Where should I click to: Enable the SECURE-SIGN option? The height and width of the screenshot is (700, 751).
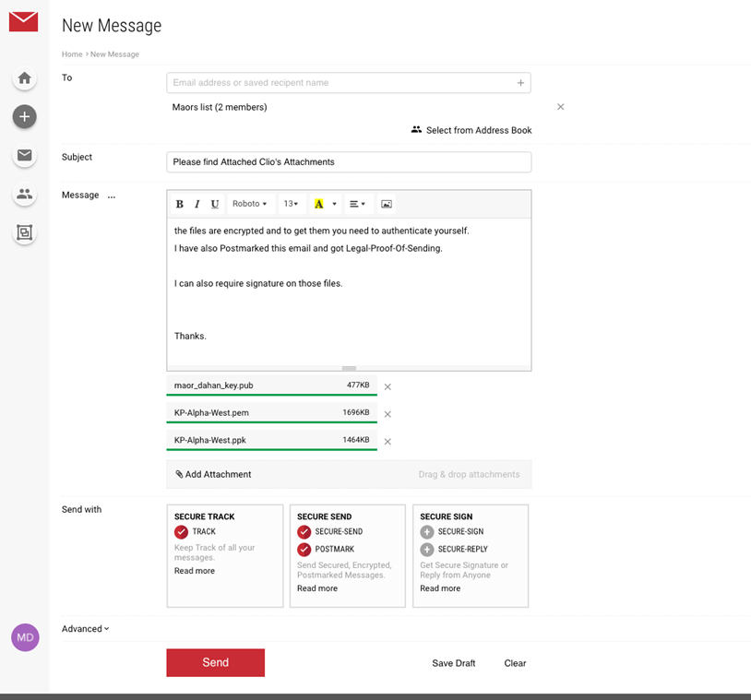click(x=427, y=532)
